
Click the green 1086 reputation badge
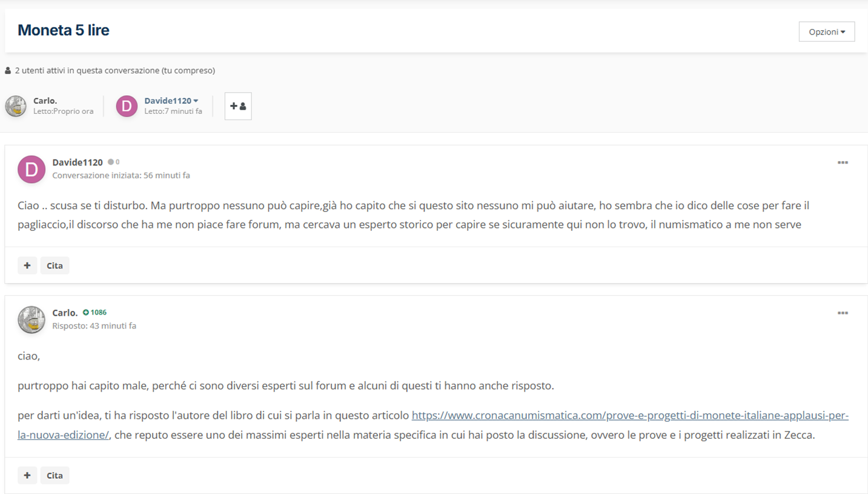pyautogui.click(x=95, y=313)
